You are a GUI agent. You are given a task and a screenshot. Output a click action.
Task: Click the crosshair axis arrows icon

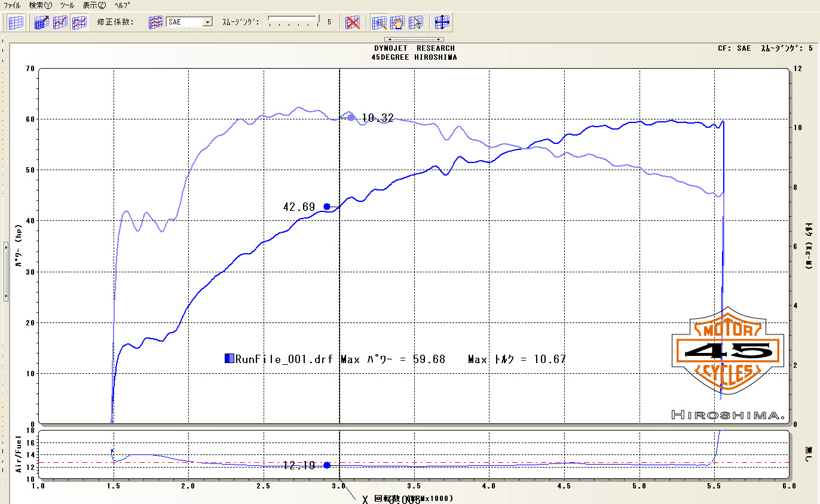(x=442, y=23)
